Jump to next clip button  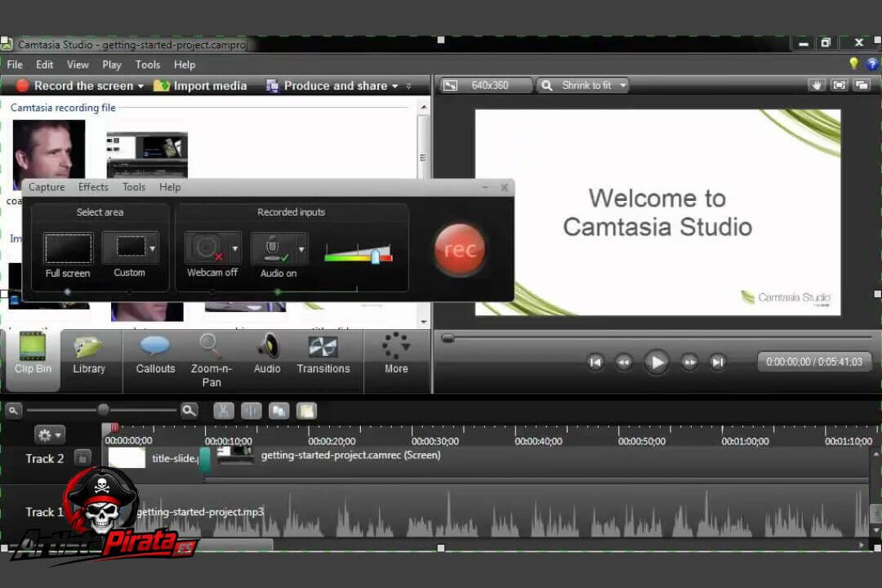(717, 363)
